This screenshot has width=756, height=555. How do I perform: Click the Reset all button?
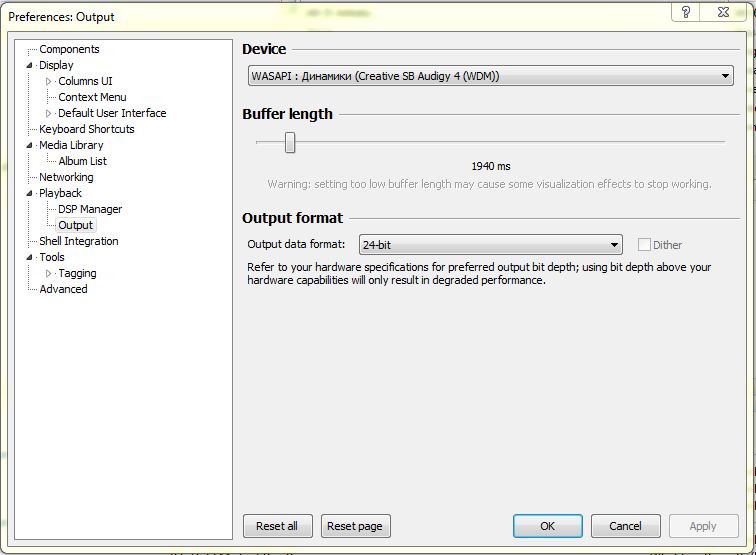pyautogui.click(x=278, y=526)
